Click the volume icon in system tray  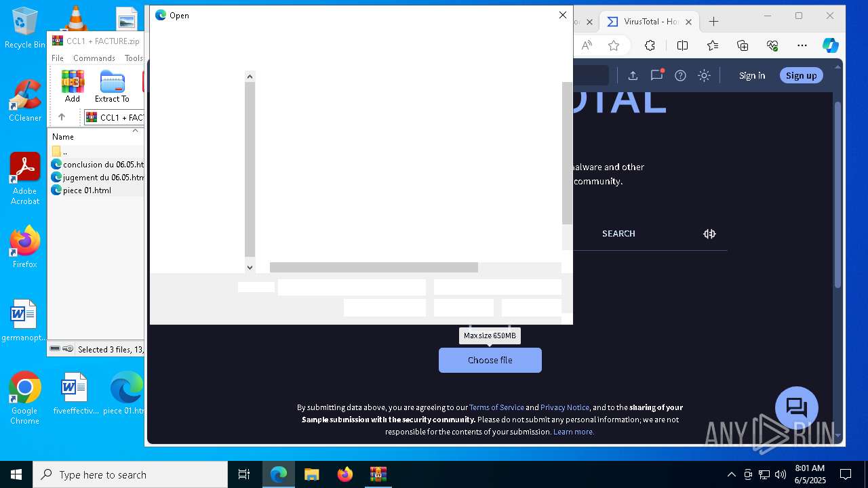(x=780, y=474)
